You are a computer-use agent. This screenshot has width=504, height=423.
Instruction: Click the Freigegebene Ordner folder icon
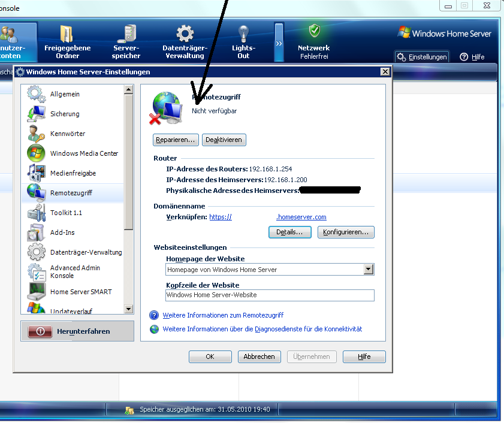tap(67, 34)
